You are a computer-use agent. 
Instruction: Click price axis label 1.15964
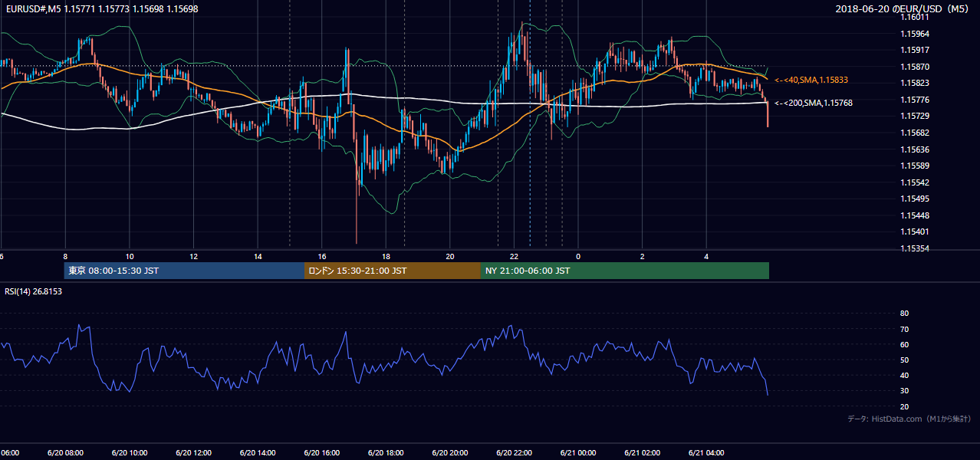915,34
